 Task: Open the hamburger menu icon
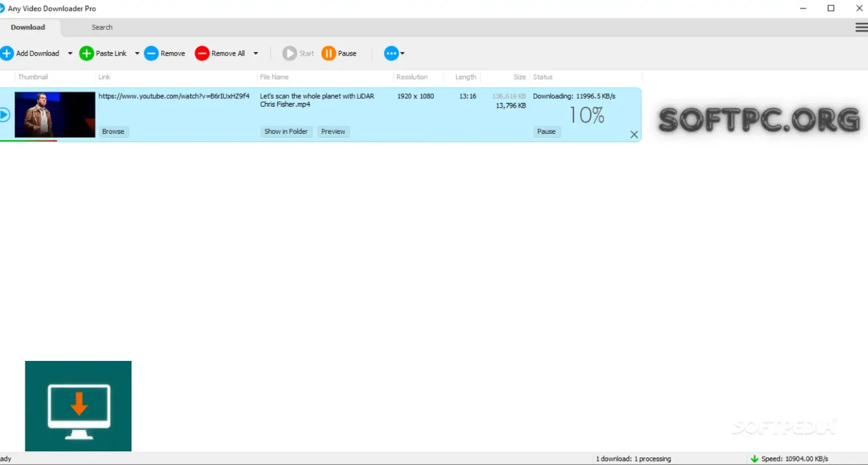click(x=861, y=27)
